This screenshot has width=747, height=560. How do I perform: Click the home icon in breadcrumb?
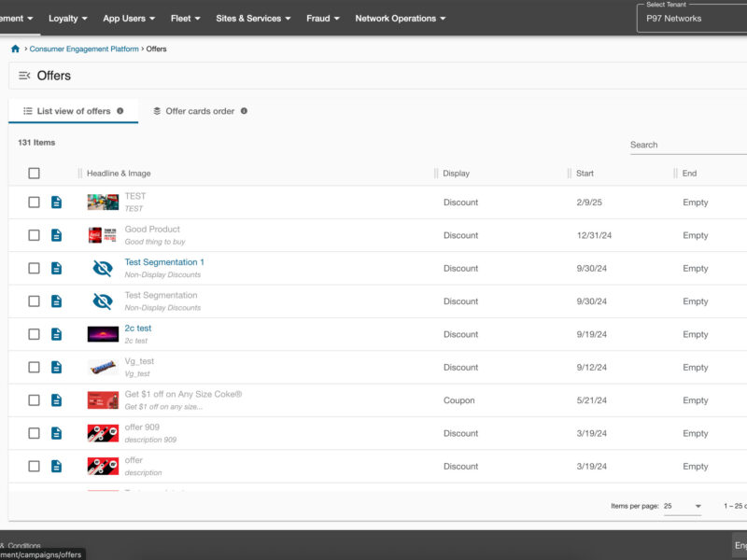15,49
